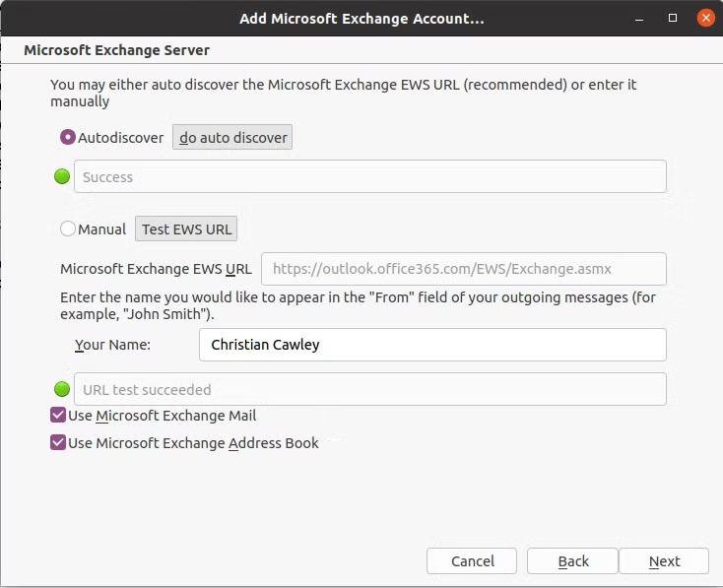Viewport: 723px width, 588px height.
Task: Close the Add Microsoft Exchange Account dialog
Action: click(706, 18)
